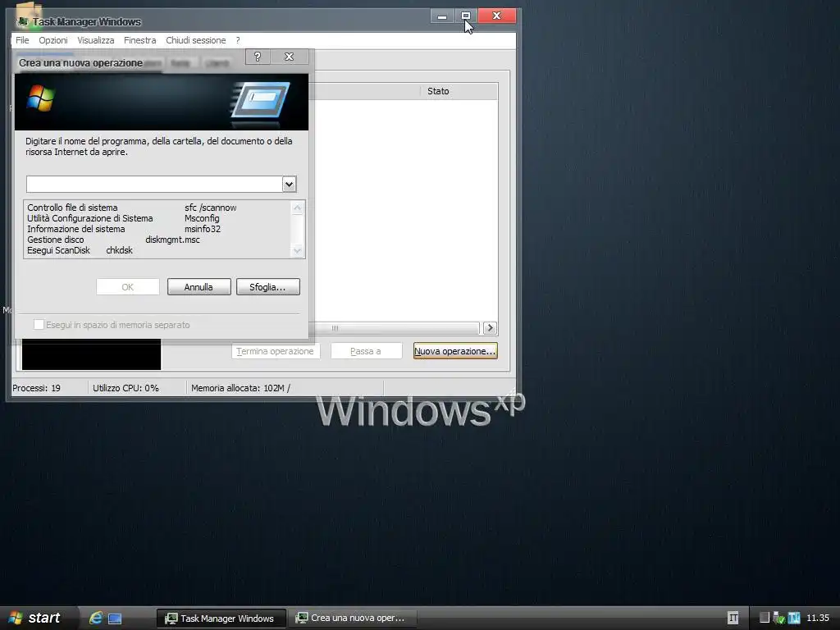Viewport: 840px width, 630px height.
Task: Click the Task Manager title bar icon
Action: (x=22, y=21)
